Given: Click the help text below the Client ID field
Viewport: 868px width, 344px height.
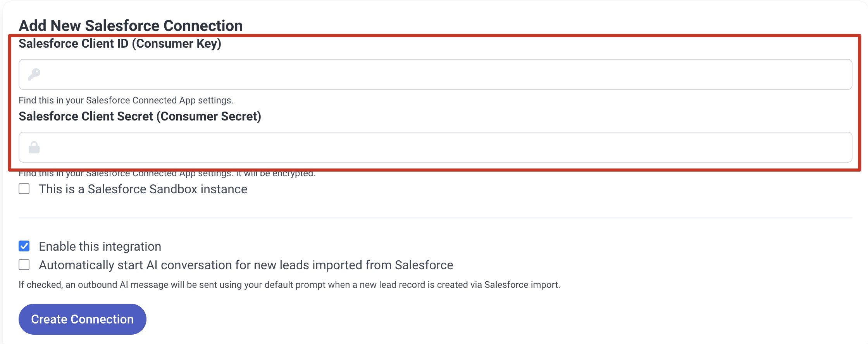Looking at the screenshot, I should pos(126,100).
